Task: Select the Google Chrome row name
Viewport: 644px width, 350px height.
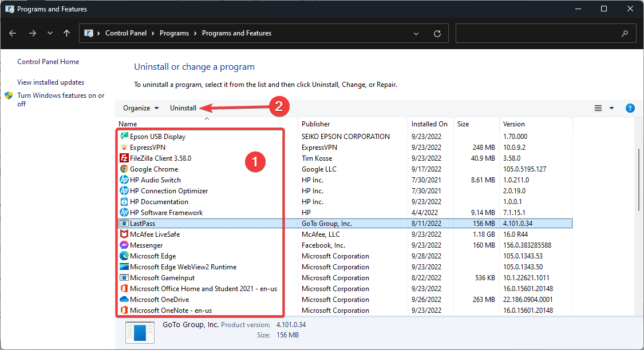Action: [x=154, y=169]
